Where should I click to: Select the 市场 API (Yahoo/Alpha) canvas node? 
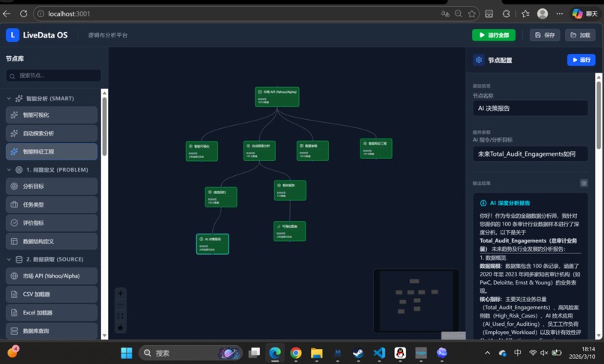pos(277,97)
